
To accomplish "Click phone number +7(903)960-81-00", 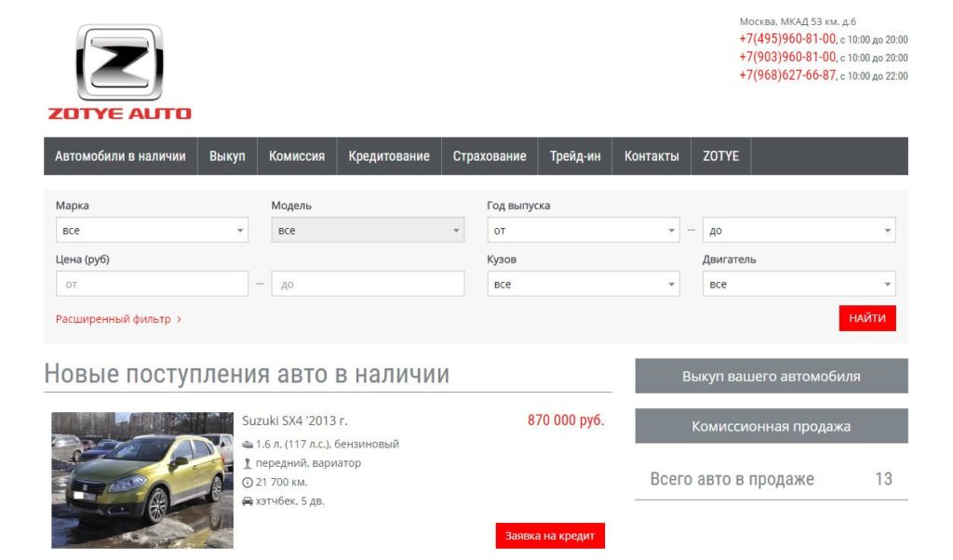I will pos(787,57).
